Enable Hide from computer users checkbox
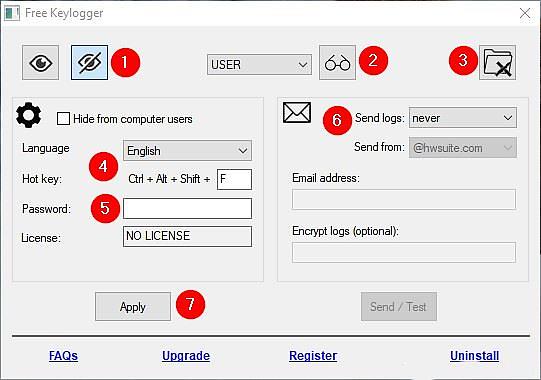 click(x=63, y=118)
